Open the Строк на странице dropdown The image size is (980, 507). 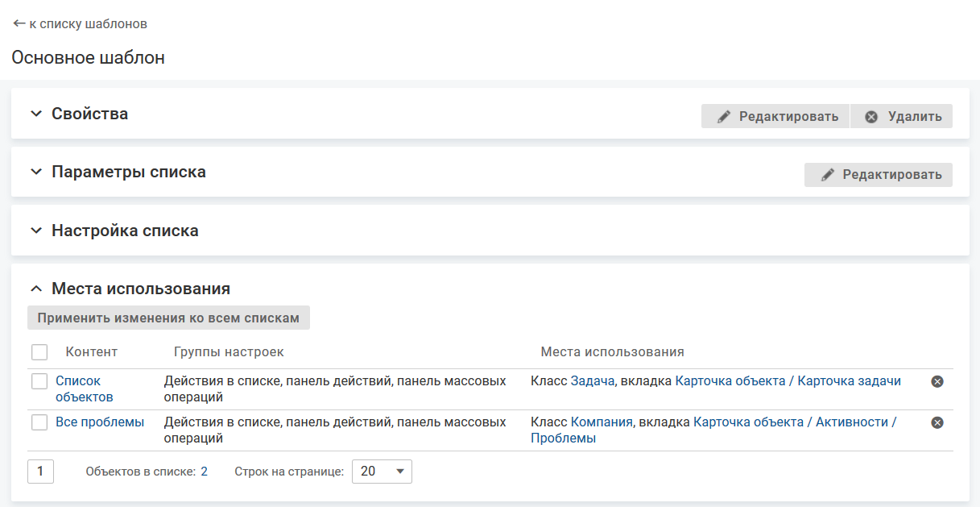pos(382,472)
